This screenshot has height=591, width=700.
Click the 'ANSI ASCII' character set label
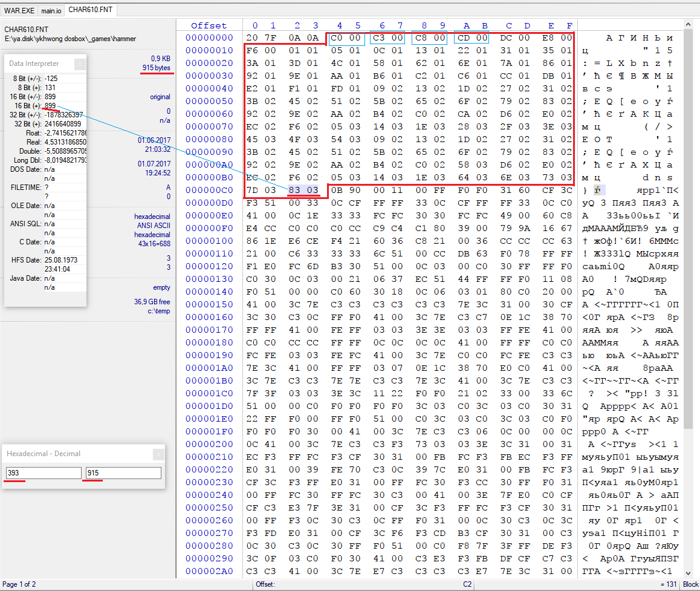point(154,226)
